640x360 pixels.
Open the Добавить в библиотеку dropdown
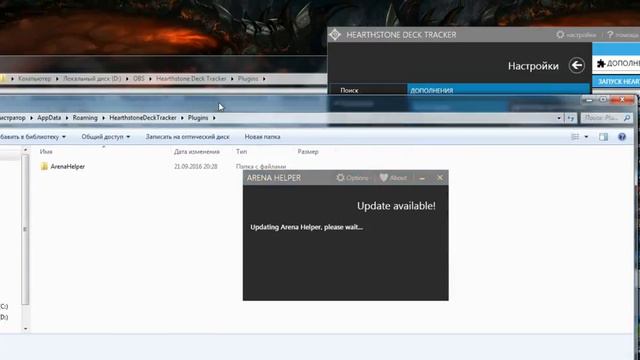[33, 137]
